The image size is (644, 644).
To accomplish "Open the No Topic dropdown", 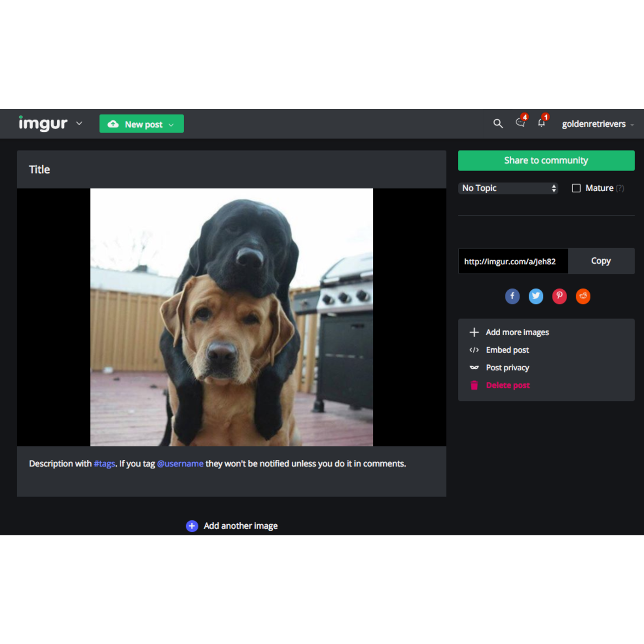I will pyautogui.click(x=508, y=188).
